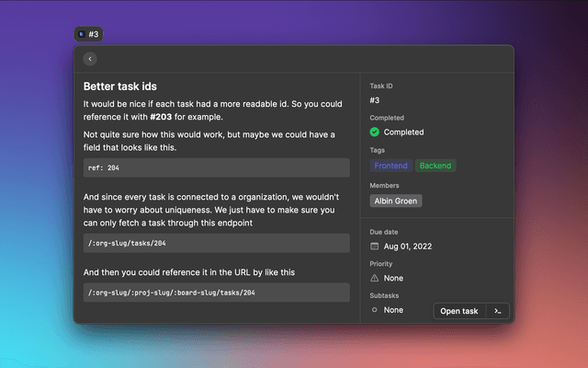Click the back arrow button
The height and width of the screenshot is (368, 588).
tap(90, 59)
